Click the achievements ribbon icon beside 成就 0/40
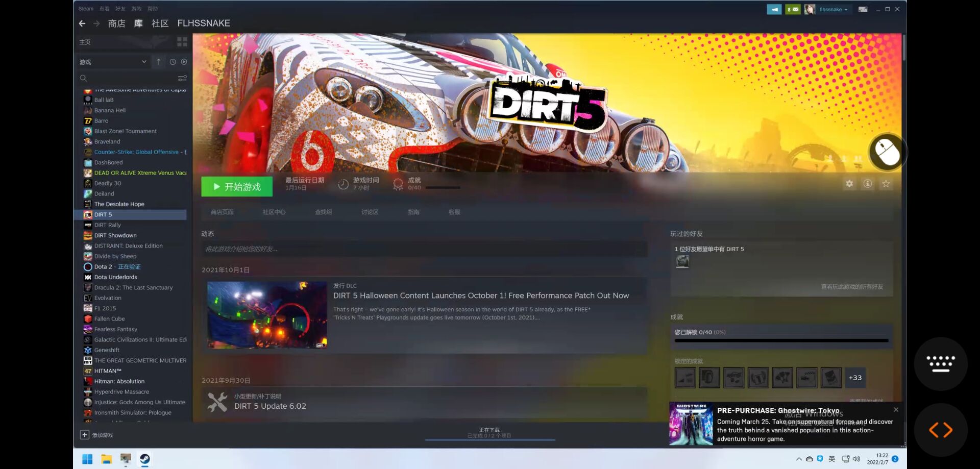Viewport: 980px width, 469px height. click(x=398, y=184)
